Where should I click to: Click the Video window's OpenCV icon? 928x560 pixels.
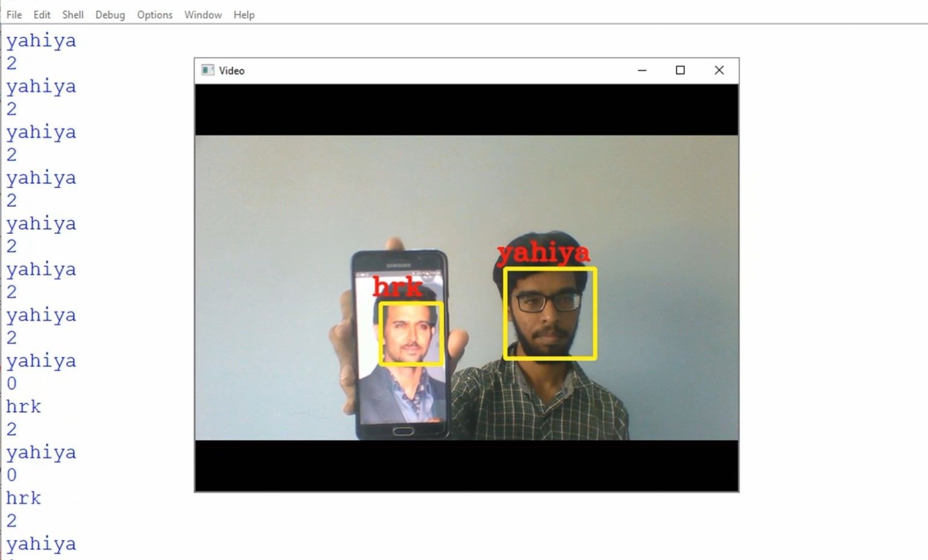coord(208,70)
